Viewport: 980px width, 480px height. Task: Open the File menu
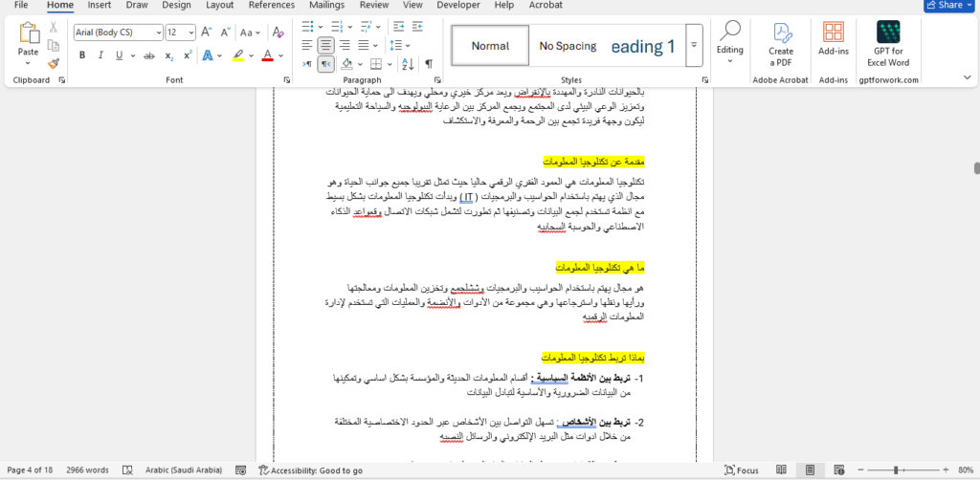(x=21, y=5)
